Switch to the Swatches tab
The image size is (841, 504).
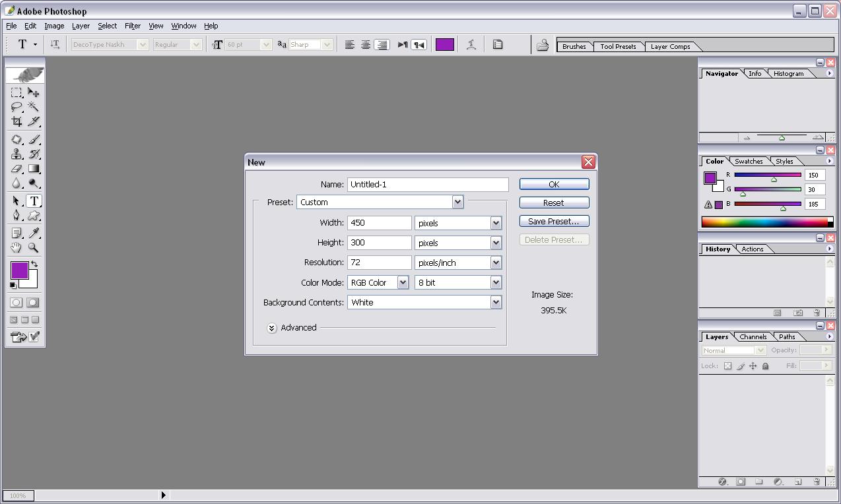coord(749,161)
